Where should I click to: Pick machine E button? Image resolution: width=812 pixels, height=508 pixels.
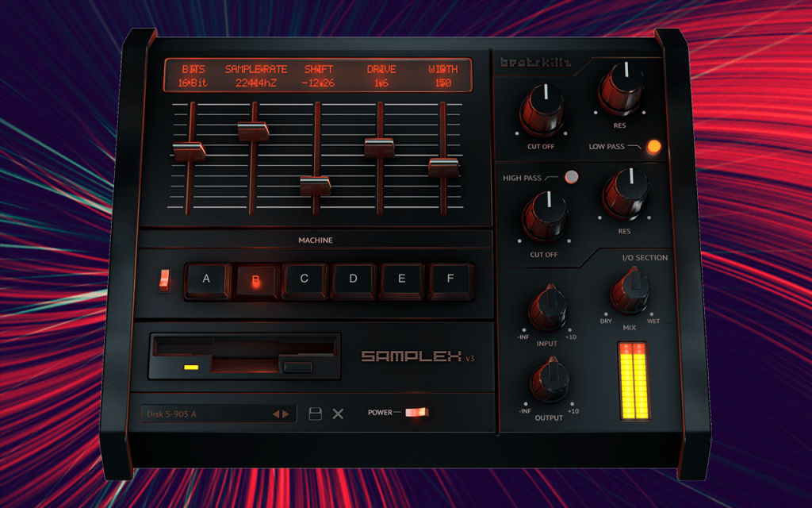(402, 282)
